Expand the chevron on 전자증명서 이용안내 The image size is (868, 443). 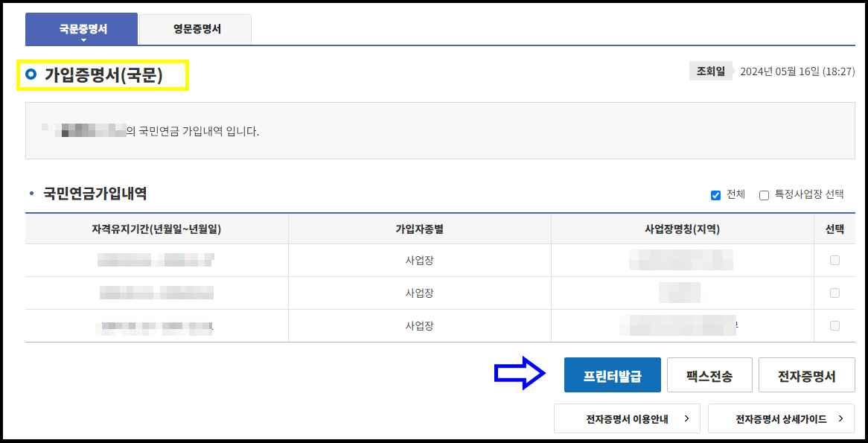tap(689, 418)
